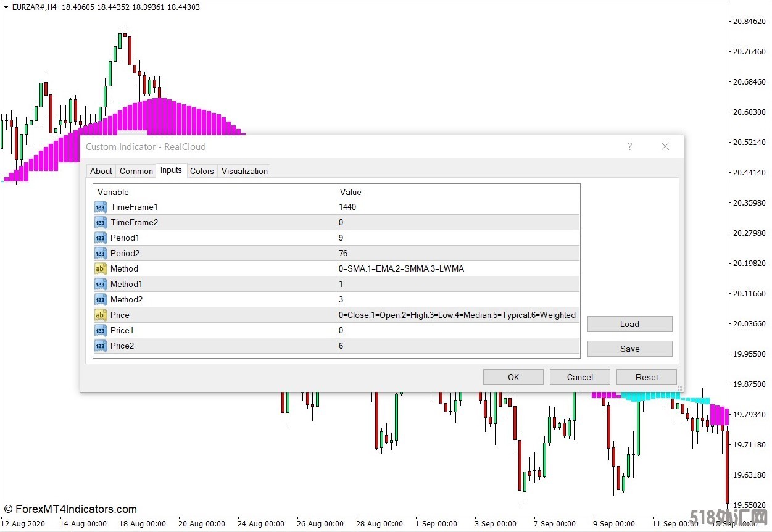The image size is (772, 532).
Task: Click the 28 Aug 00:00 time axis label
Action: coord(379,524)
